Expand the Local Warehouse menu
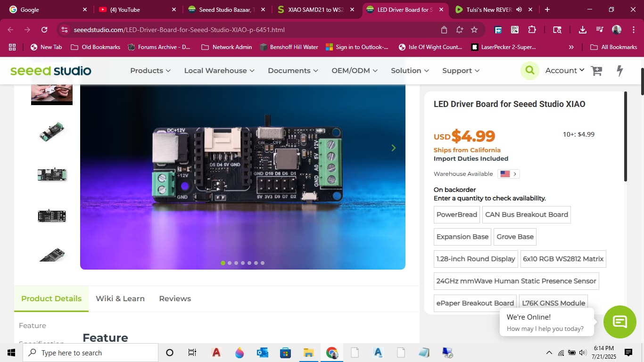Viewport: 644px width, 362px height. [219, 71]
